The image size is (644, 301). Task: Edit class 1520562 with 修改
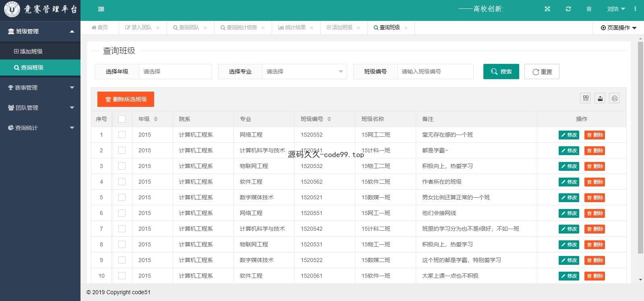(x=569, y=182)
